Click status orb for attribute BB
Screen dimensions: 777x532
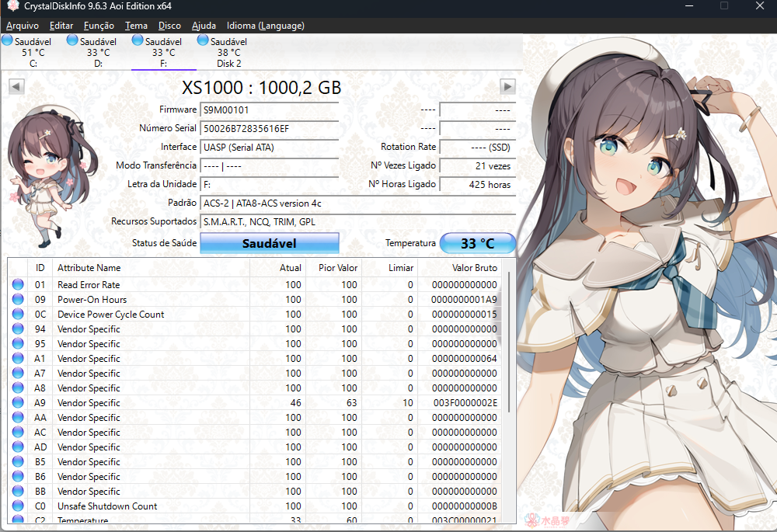click(18, 491)
